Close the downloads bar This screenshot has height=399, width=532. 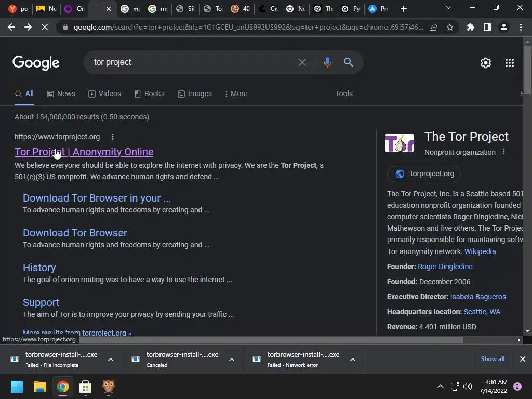click(523, 359)
